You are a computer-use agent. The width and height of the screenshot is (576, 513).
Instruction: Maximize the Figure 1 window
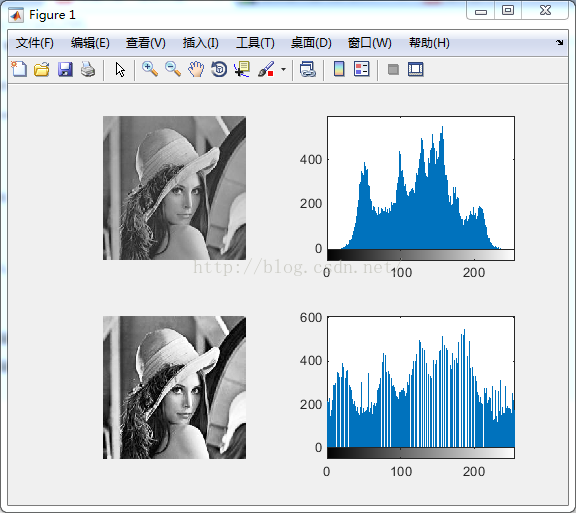(508, 11)
